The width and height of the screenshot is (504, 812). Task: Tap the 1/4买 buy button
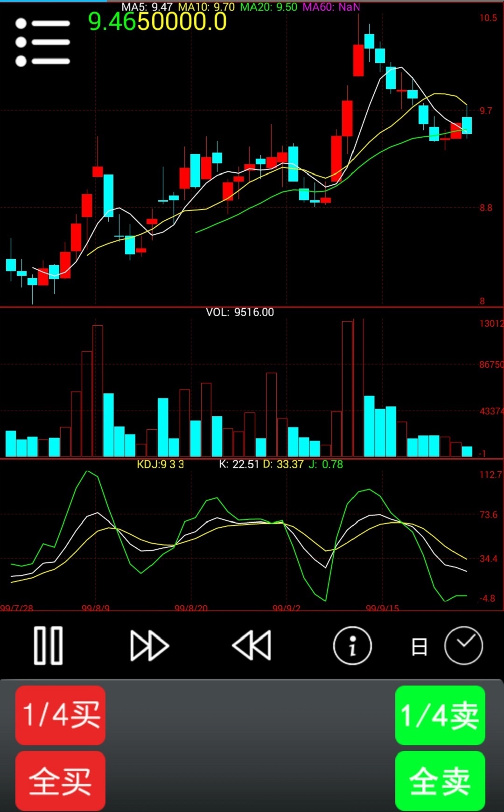click(61, 715)
